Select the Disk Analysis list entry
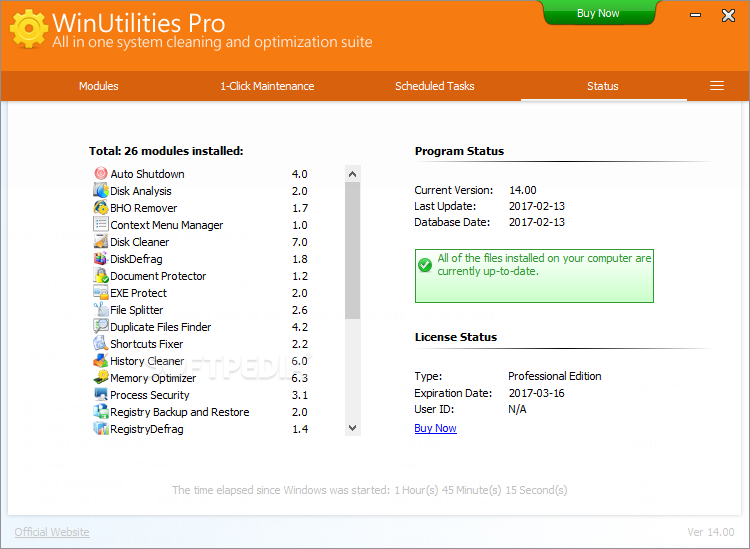Screen dimensions: 750x549 coord(201,191)
